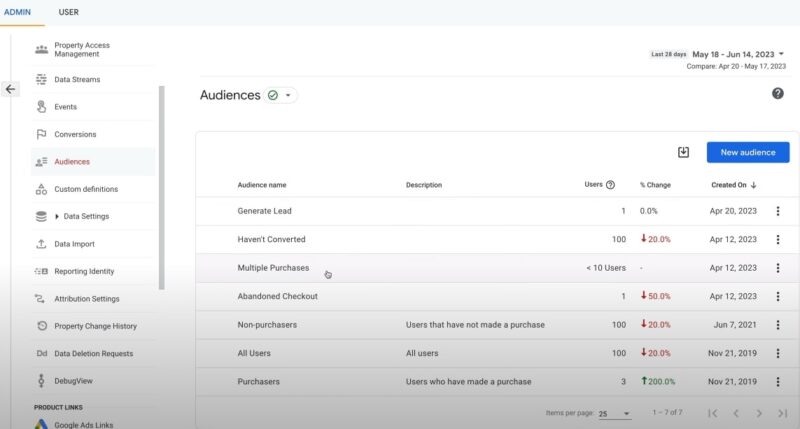Click the Google Ads Links logo

point(41,424)
